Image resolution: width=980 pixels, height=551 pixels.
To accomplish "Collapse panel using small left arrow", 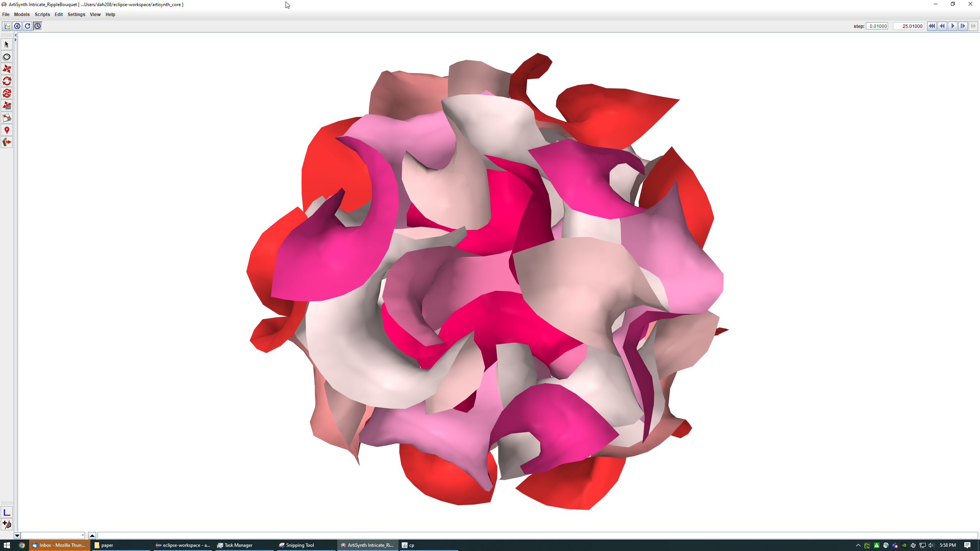I will 16,35.
